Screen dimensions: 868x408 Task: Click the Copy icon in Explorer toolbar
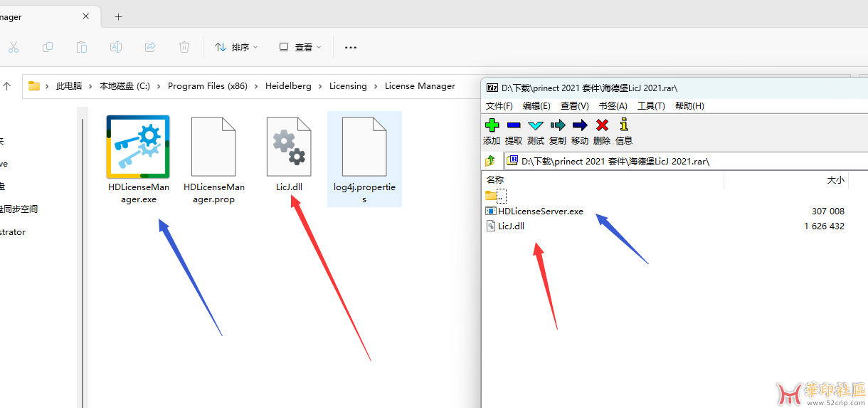(48, 47)
